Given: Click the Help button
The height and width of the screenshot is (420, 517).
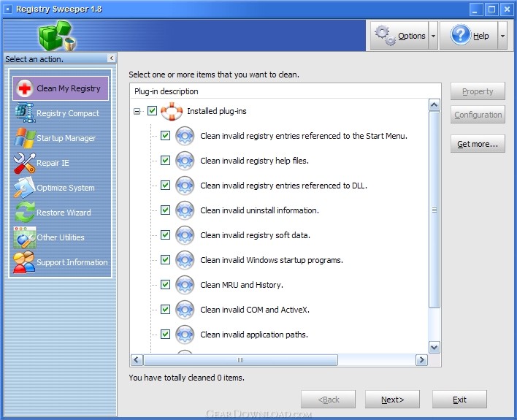Looking at the screenshot, I should coord(469,36).
